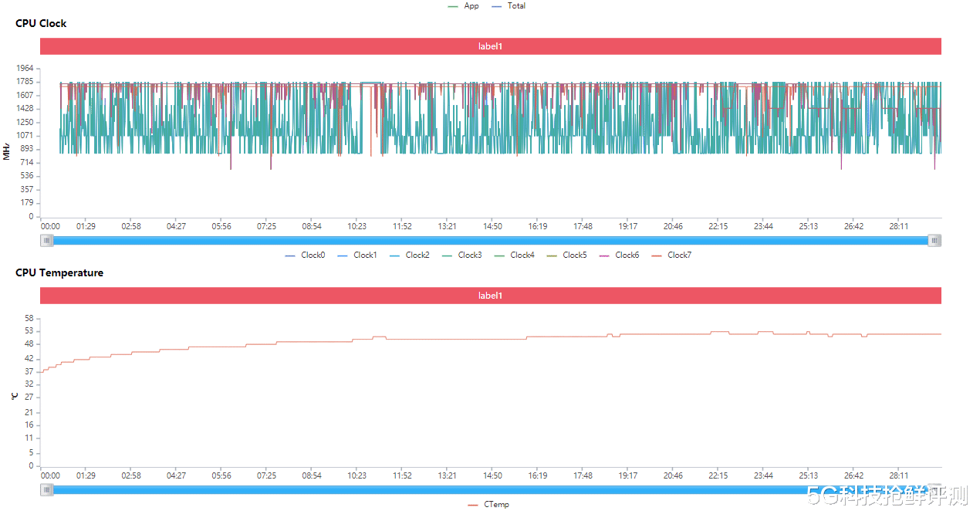Click 22:15 tick on CPU Temperature axis
This screenshot has height=521, width=980.
click(718, 475)
